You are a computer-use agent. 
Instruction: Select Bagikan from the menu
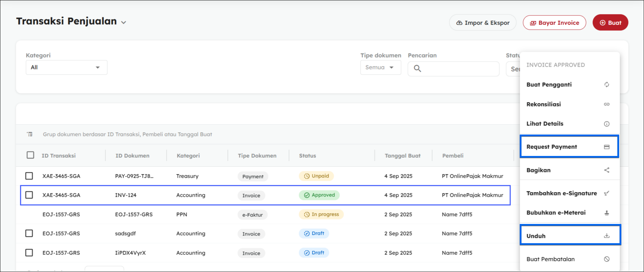569,170
